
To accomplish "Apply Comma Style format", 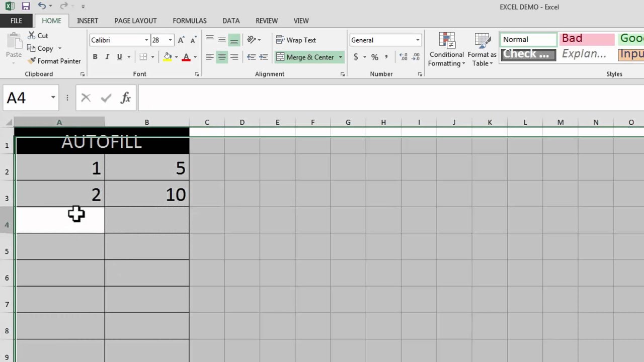I will (x=386, y=57).
